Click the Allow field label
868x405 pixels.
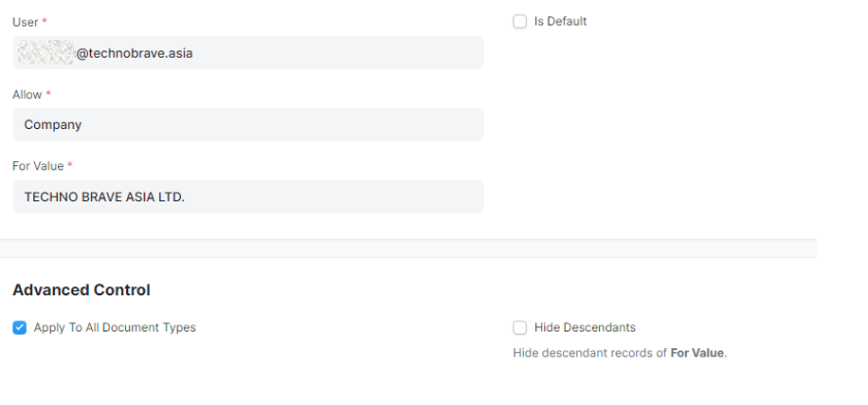[27, 95]
